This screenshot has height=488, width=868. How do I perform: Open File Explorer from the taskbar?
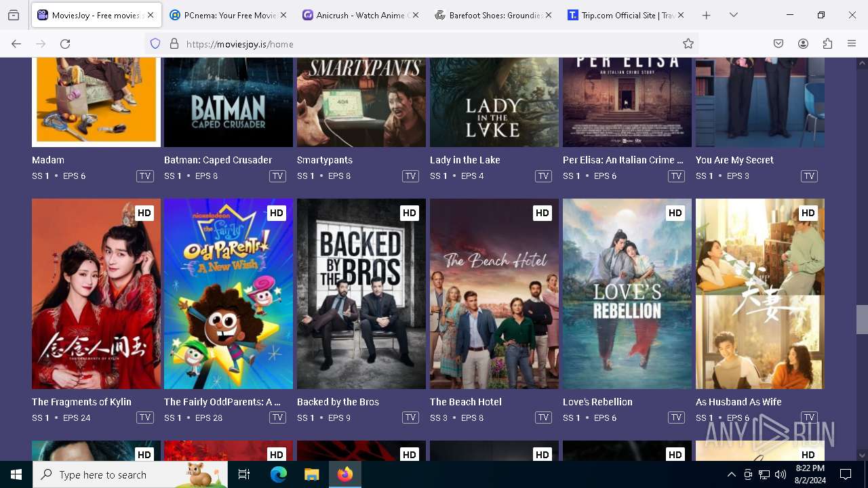click(x=311, y=474)
